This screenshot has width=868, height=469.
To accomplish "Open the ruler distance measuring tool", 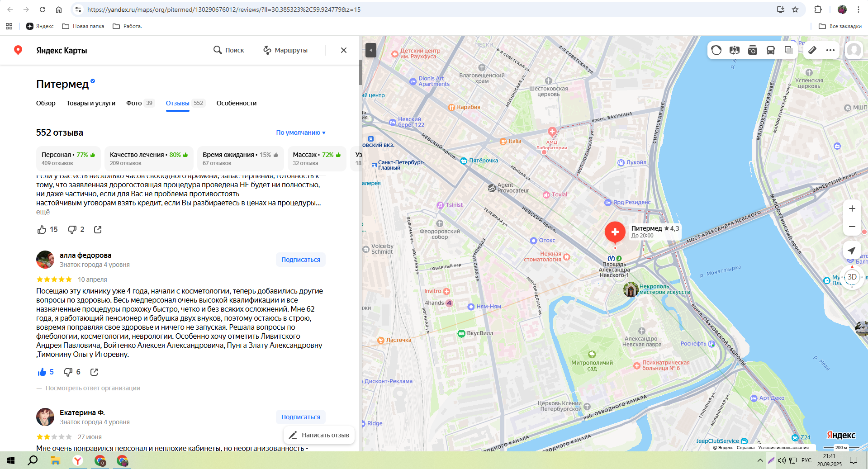I will coord(812,50).
